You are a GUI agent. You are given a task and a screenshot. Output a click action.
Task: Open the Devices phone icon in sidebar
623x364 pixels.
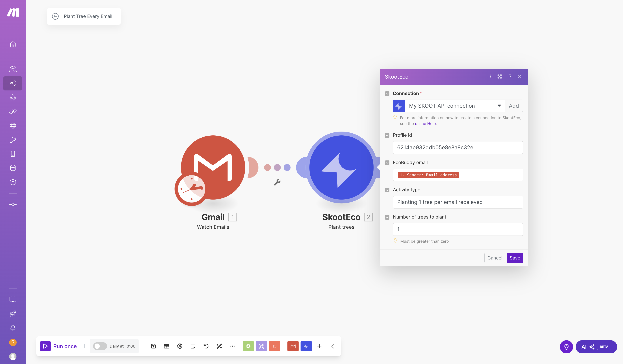(x=13, y=154)
